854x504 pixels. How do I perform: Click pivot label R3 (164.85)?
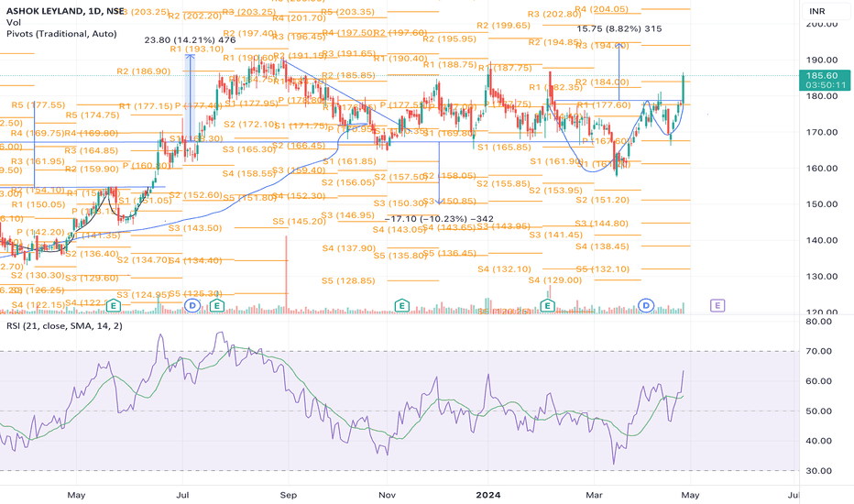click(91, 151)
